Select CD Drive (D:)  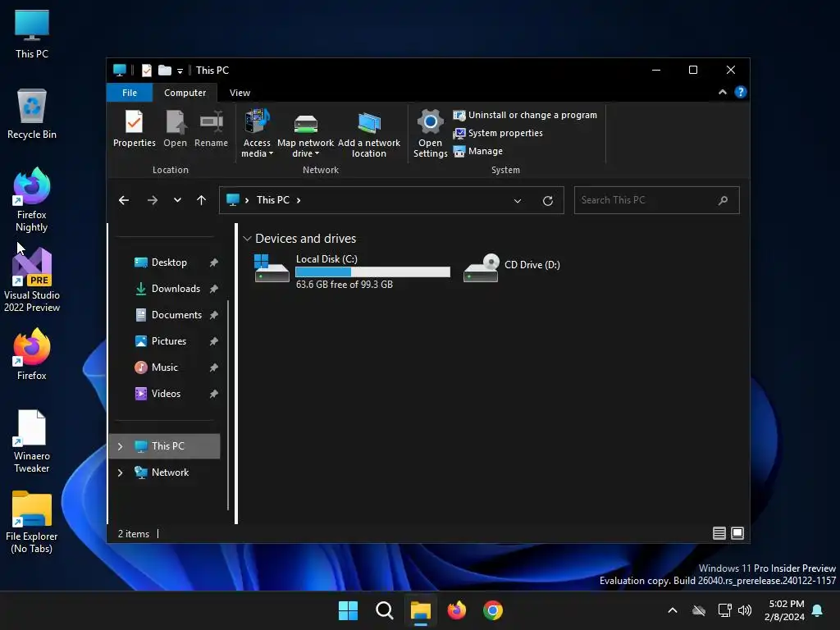512,268
